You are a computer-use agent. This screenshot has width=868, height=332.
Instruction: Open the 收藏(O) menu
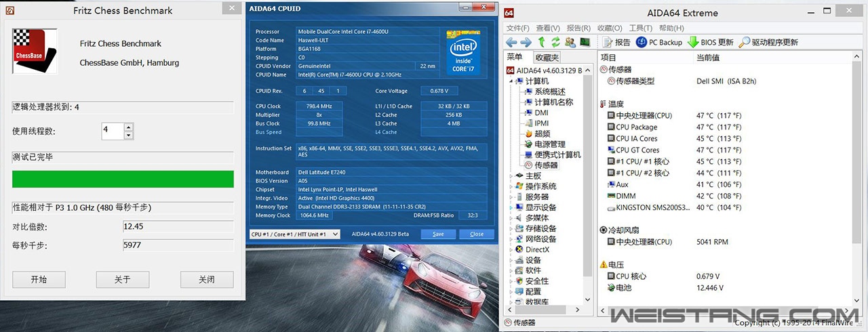(610, 28)
